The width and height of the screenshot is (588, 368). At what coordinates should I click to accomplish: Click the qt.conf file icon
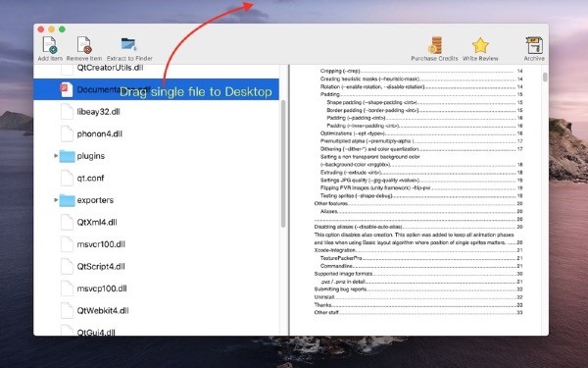[67, 178]
